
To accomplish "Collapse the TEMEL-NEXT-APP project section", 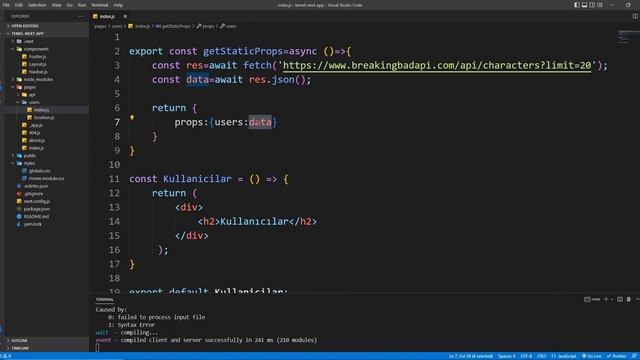I will [47, 33].
